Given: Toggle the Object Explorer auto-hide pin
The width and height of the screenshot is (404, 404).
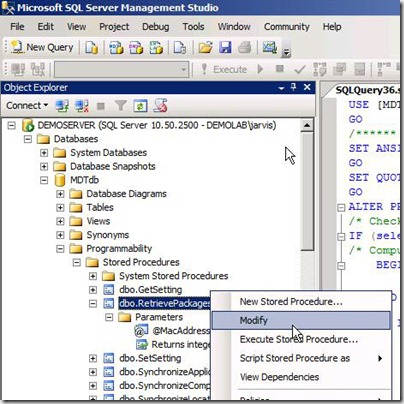Looking at the screenshot, I should (x=294, y=87).
